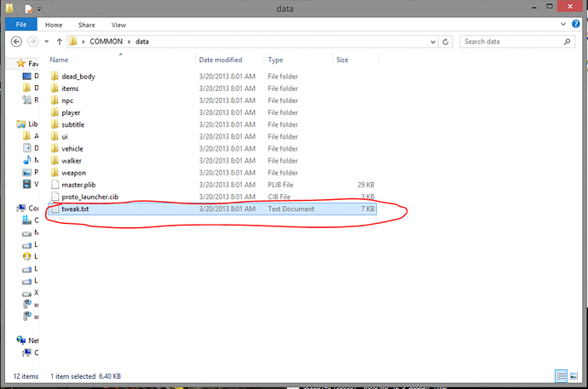Click the master.plib file icon
Screen dimensions: 588x389
pos(55,185)
